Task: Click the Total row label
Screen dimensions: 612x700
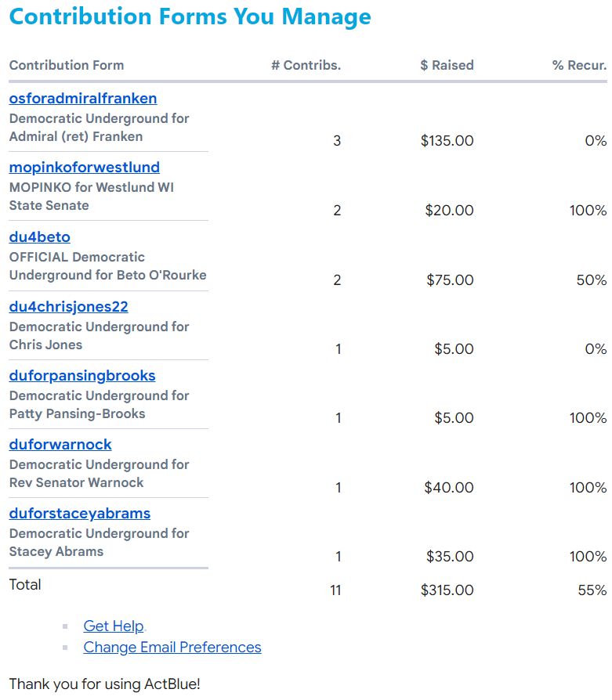Action: pos(25,585)
